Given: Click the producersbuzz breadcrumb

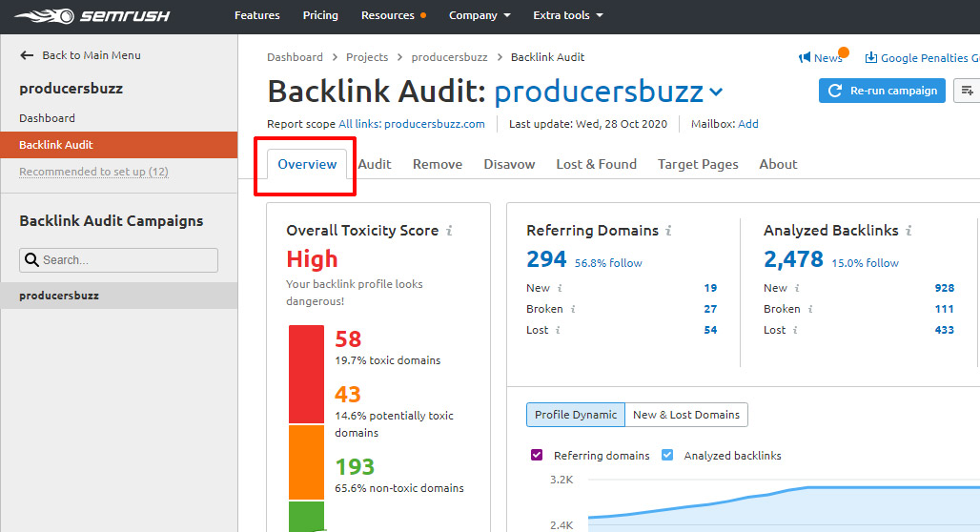Looking at the screenshot, I should (449, 57).
